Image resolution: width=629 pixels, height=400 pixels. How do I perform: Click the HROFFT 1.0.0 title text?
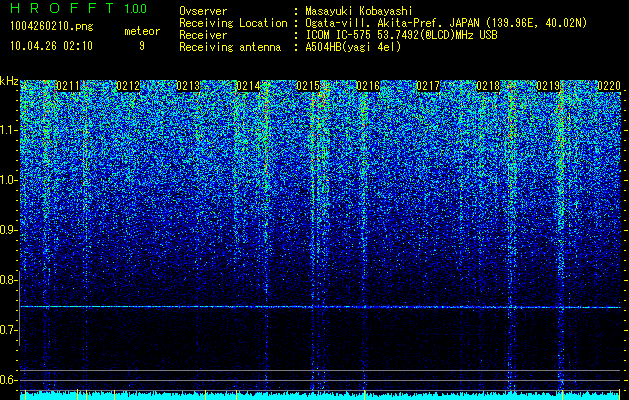click(78, 8)
